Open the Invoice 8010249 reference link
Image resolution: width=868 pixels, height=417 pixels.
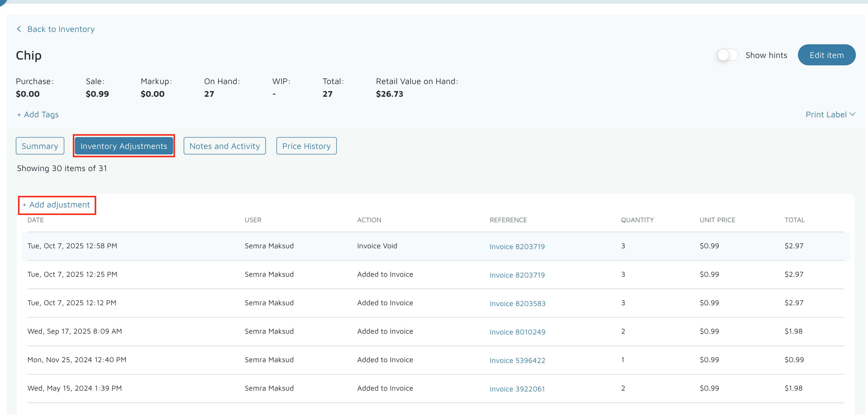click(517, 332)
